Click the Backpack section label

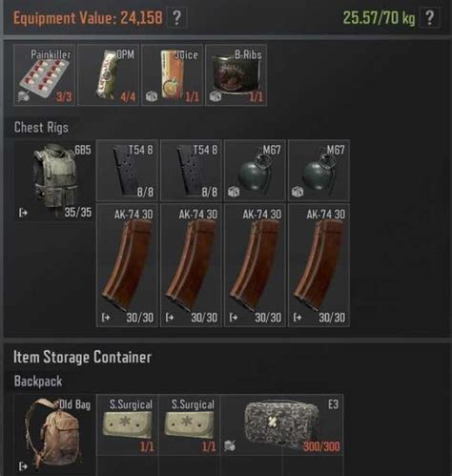point(38,382)
